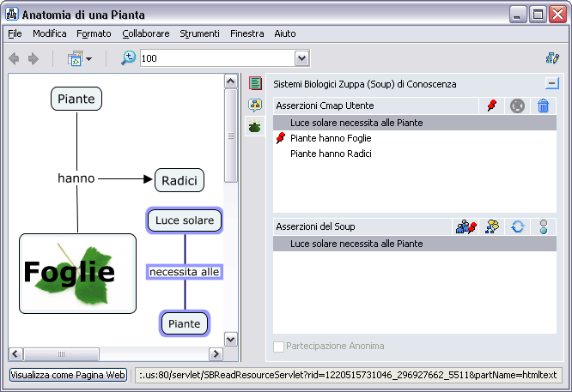Open the zoom level dropdown arrow
This screenshot has height=392, width=572.
click(x=301, y=58)
